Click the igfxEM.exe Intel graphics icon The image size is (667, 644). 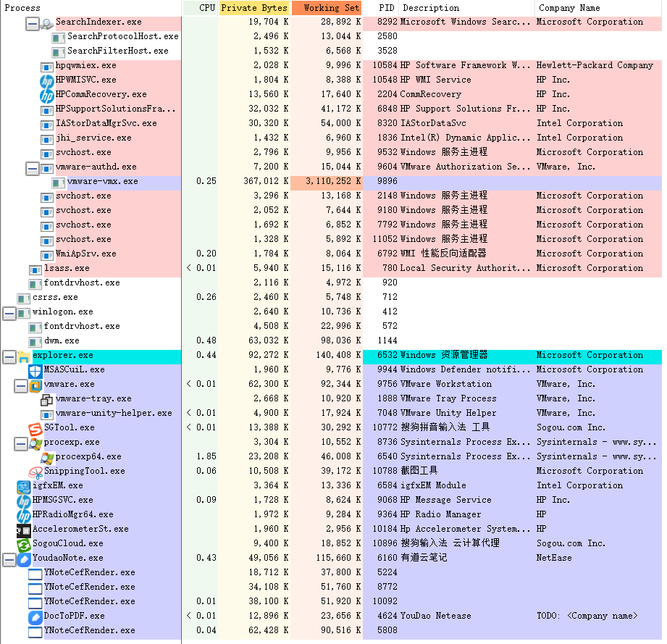[x=24, y=487]
